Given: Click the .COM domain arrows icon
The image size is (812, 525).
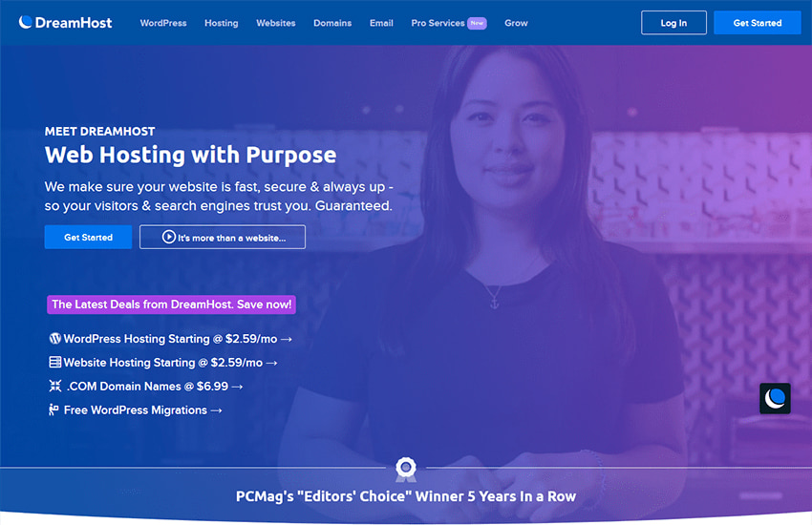Looking at the screenshot, I should [x=54, y=386].
